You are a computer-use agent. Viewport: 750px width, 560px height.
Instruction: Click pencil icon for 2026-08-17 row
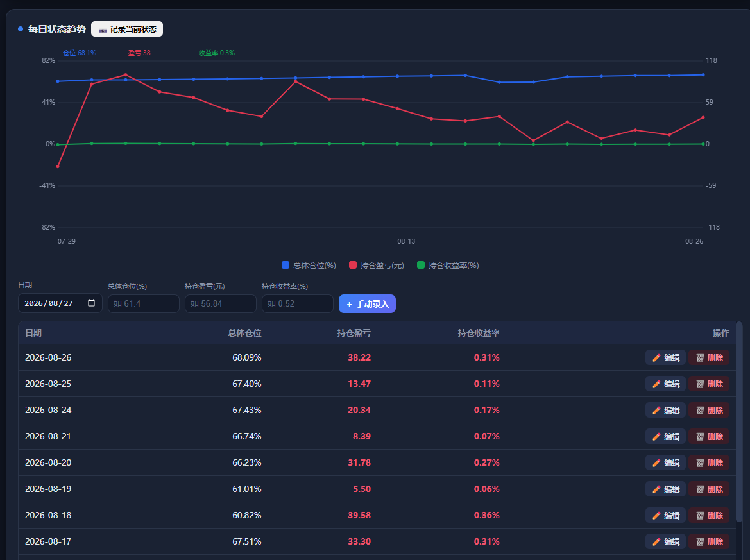tap(656, 542)
